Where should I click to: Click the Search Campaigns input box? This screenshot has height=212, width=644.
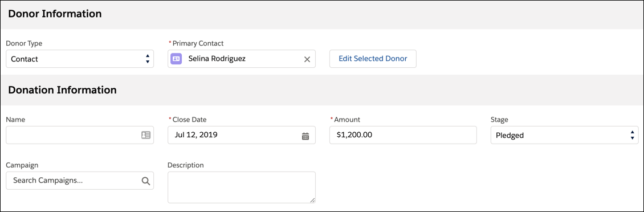coord(80,181)
